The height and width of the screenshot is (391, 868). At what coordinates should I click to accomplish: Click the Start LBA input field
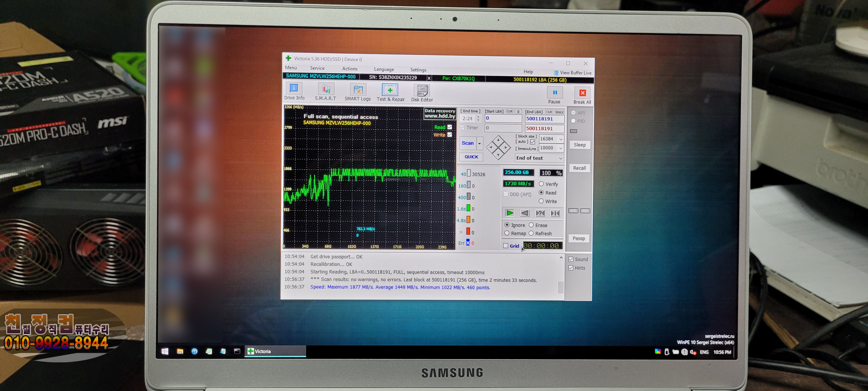pos(503,118)
